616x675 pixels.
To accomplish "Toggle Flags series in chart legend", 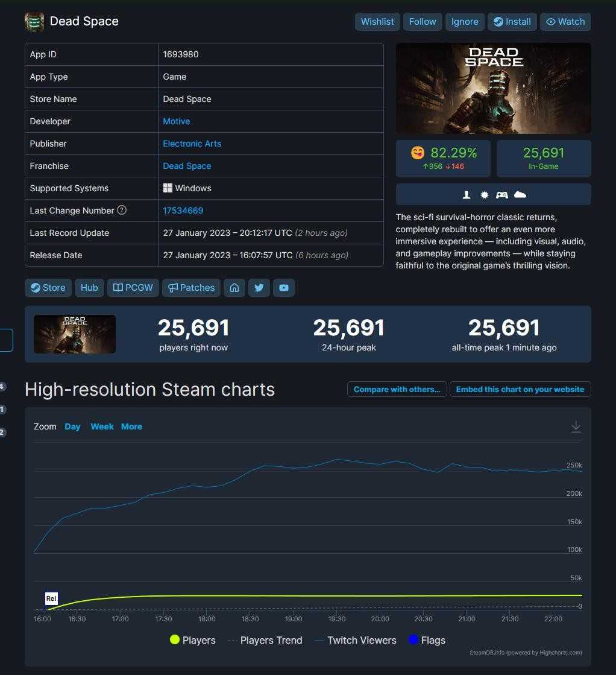I will coord(427,640).
